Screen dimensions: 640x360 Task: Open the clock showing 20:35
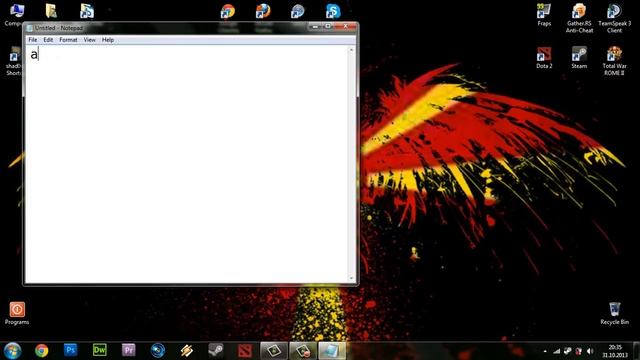click(615, 351)
